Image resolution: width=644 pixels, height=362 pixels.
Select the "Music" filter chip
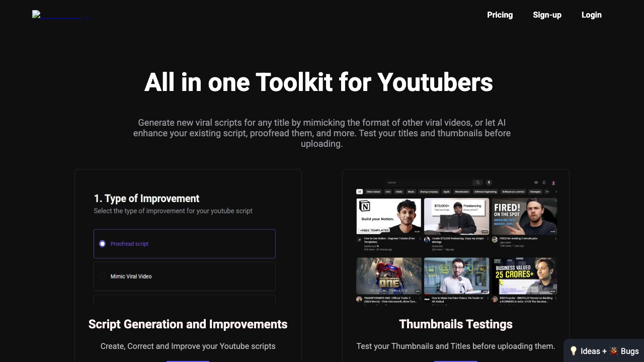pos(411,192)
